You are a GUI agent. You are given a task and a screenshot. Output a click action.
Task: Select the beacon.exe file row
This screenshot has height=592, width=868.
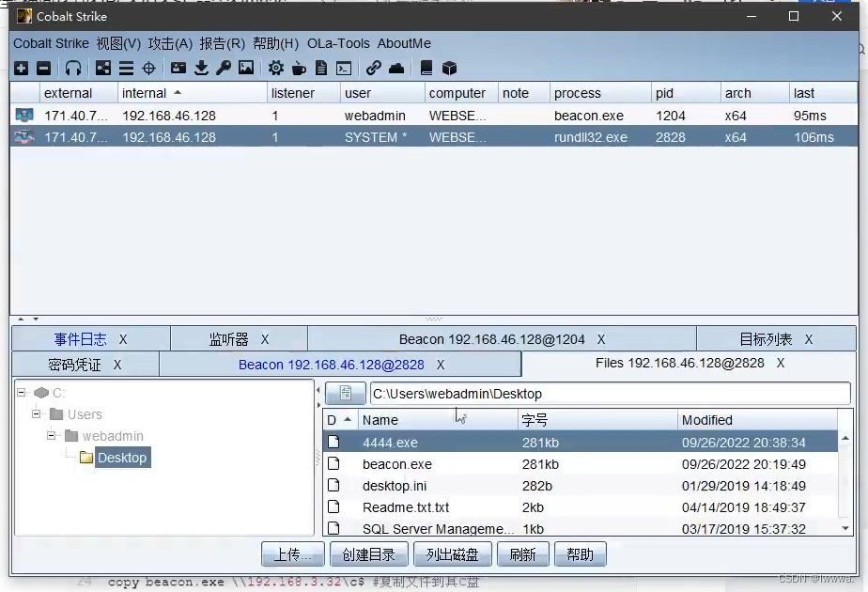point(581,463)
